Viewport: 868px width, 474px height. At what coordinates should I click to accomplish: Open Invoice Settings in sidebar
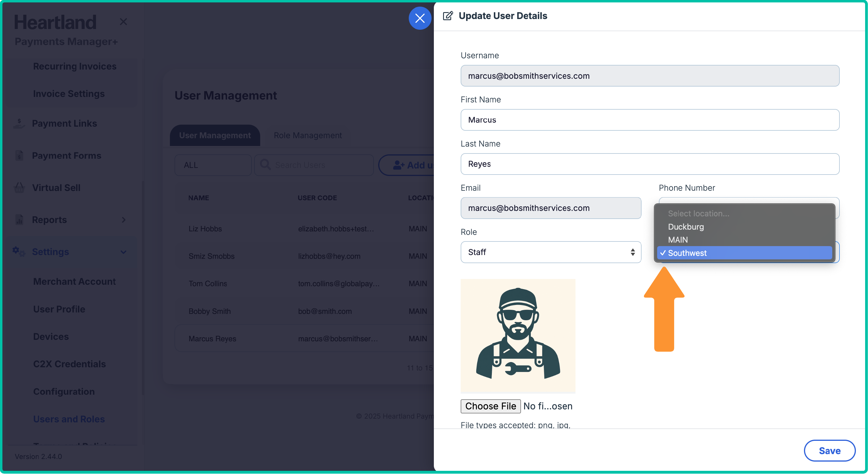pos(69,94)
